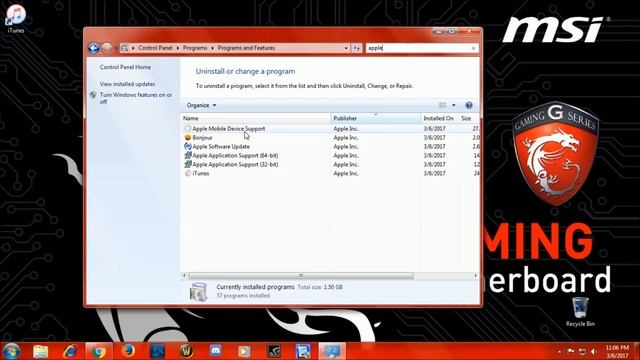Open the address bar history dropdown
The image size is (640, 360).
(x=346, y=48)
